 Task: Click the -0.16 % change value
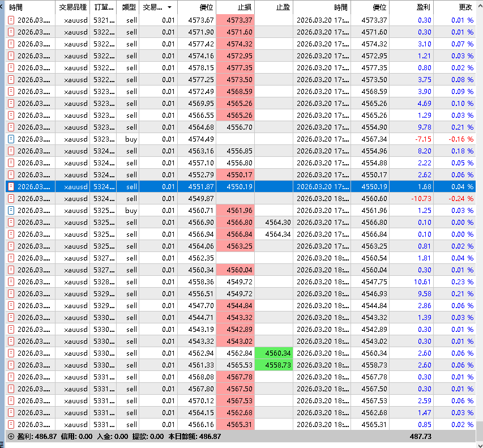click(461, 139)
